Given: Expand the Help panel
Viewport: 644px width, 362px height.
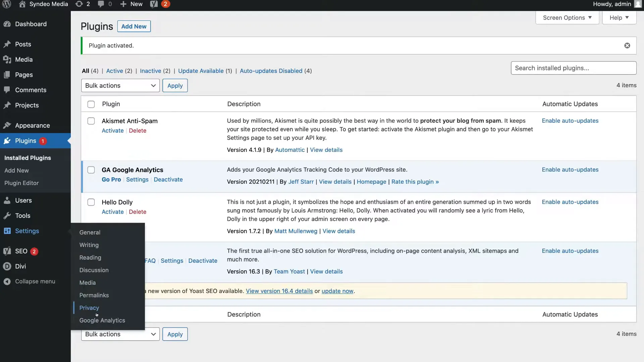Looking at the screenshot, I should click(x=619, y=18).
